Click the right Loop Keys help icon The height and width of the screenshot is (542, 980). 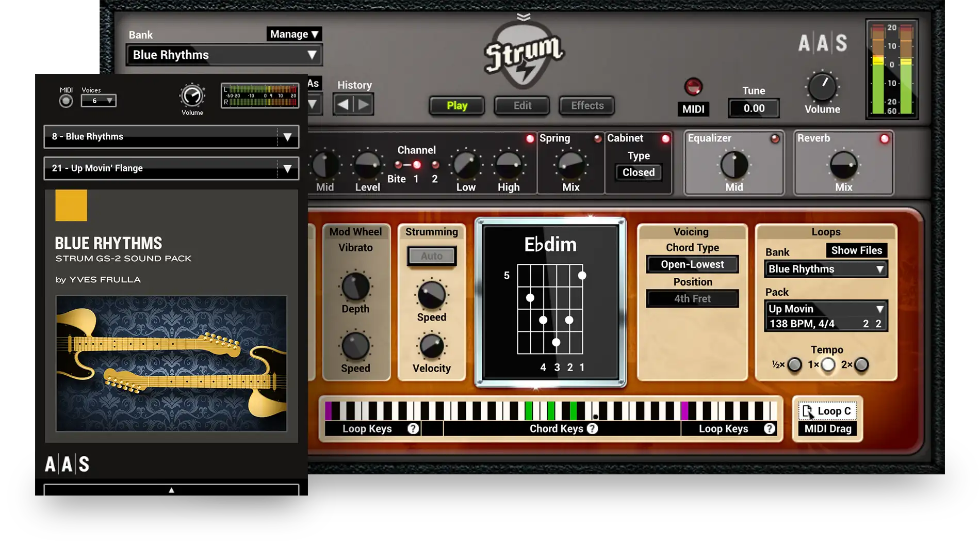(x=770, y=428)
